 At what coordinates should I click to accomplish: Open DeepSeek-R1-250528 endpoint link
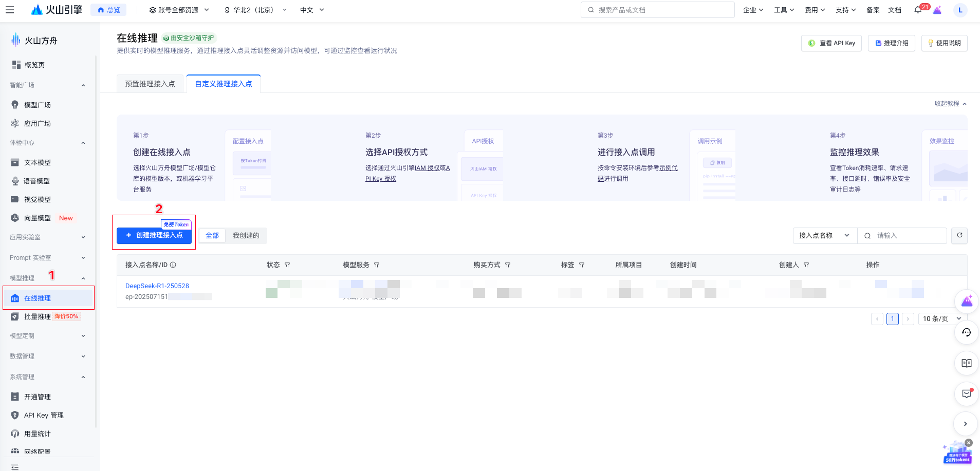[x=157, y=286]
